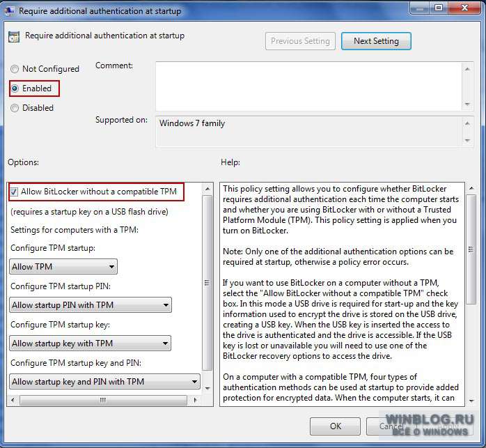Viewport: 486px width, 448px height.
Task: Open the Allow startup key and PIN dropdown
Action: 104,381
